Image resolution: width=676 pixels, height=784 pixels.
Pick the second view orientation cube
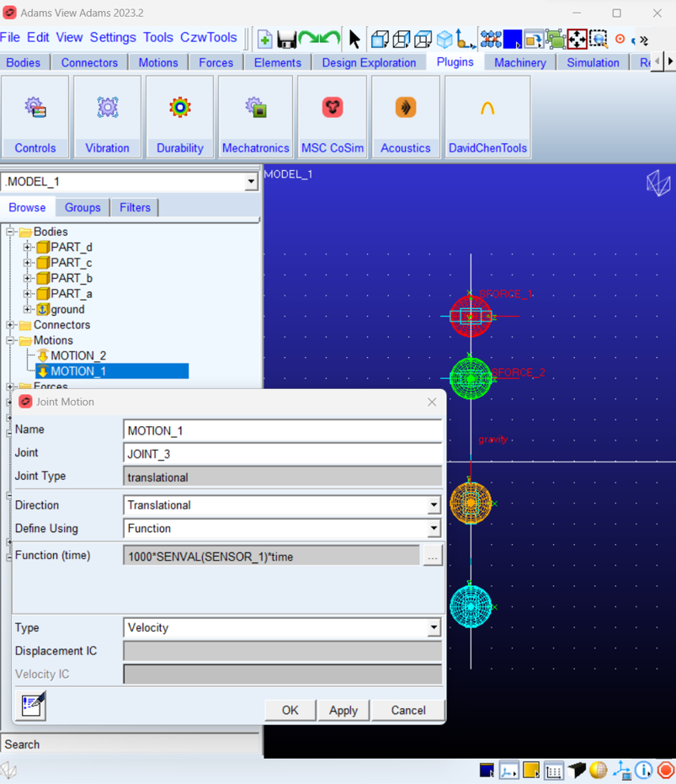pyautogui.click(x=402, y=39)
